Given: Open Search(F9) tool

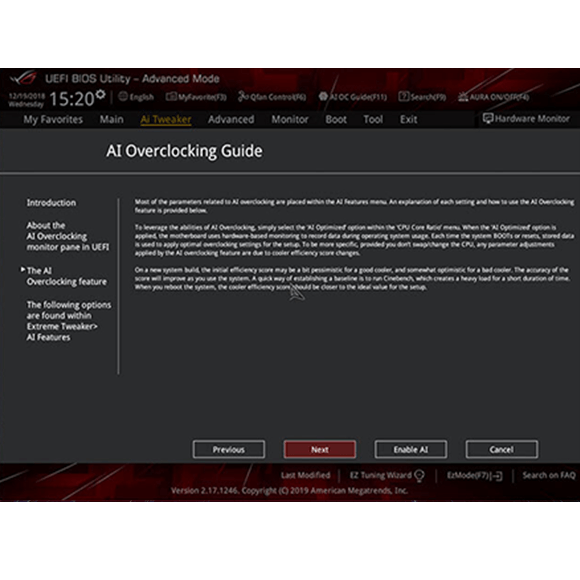Looking at the screenshot, I should click(422, 97).
